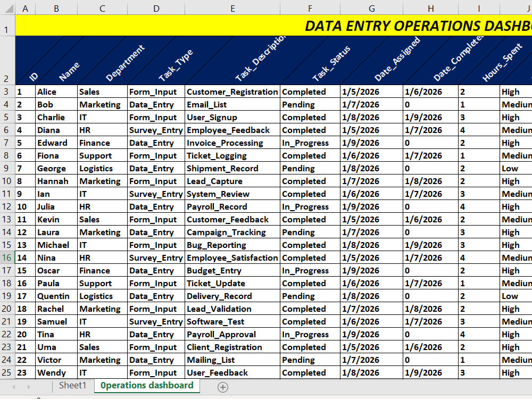
Task: Go to previous sheet with left arrow
Action: tap(14, 387)
